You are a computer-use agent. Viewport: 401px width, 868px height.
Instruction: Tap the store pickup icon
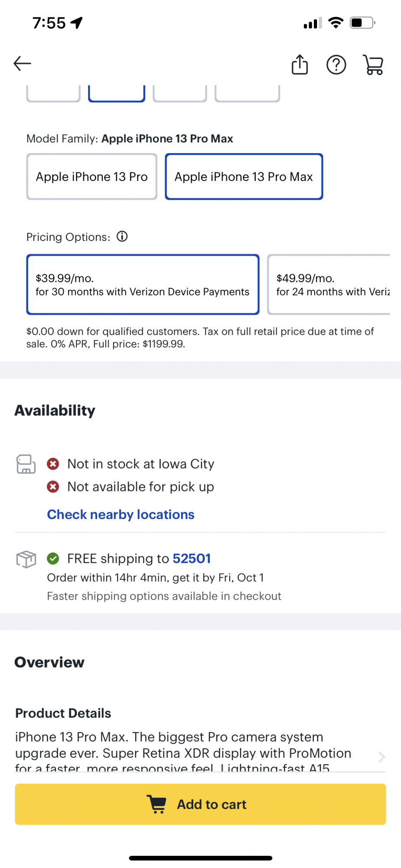pyautogui.click(x=26, y=464)
